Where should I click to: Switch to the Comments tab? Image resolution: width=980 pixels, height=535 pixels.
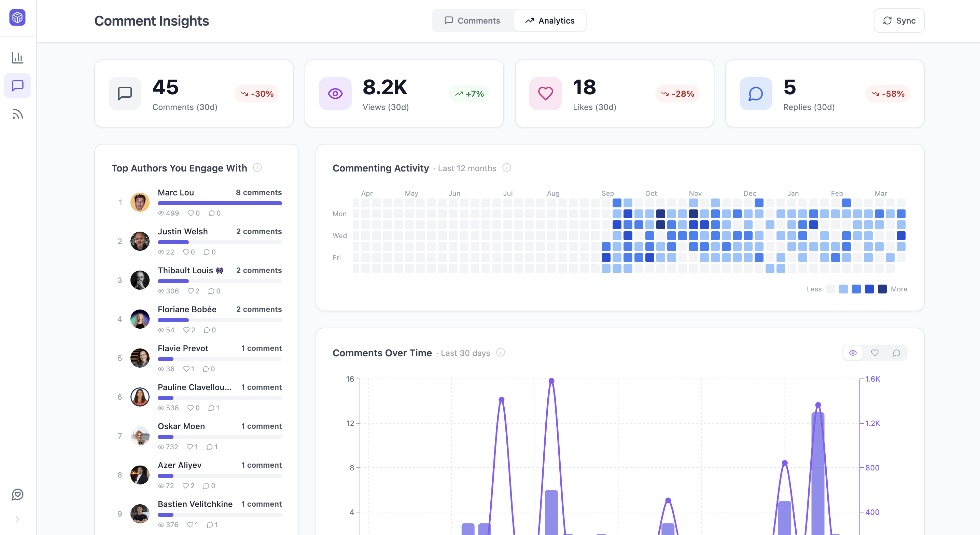472,20
